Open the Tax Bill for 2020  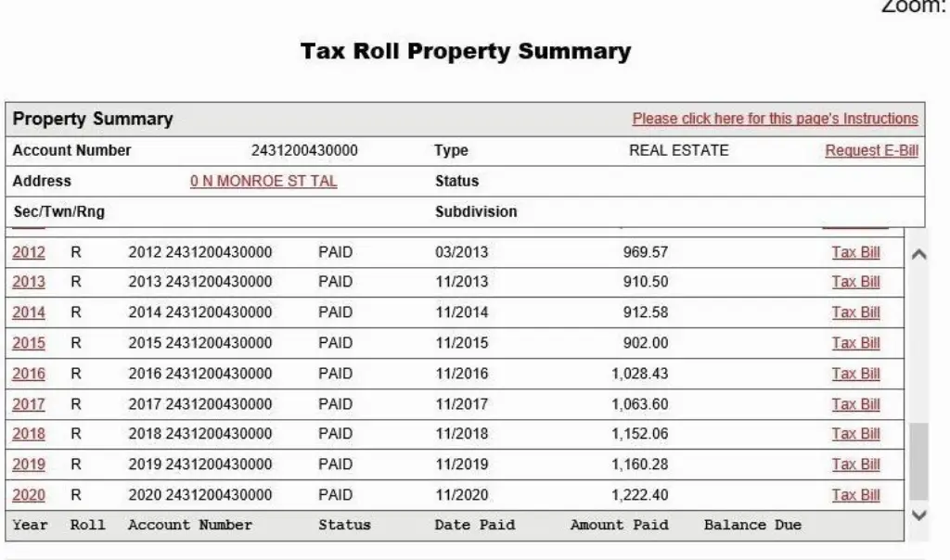(x=855, y=495)
